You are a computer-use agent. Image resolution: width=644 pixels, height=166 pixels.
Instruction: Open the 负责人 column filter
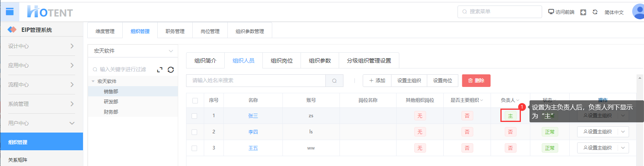pos(518,100)
